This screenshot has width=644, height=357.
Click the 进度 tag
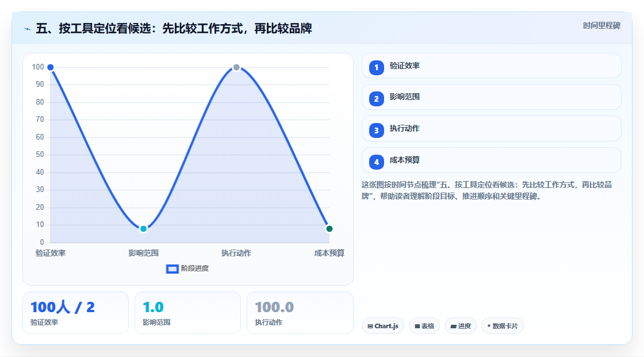[461, 326]
